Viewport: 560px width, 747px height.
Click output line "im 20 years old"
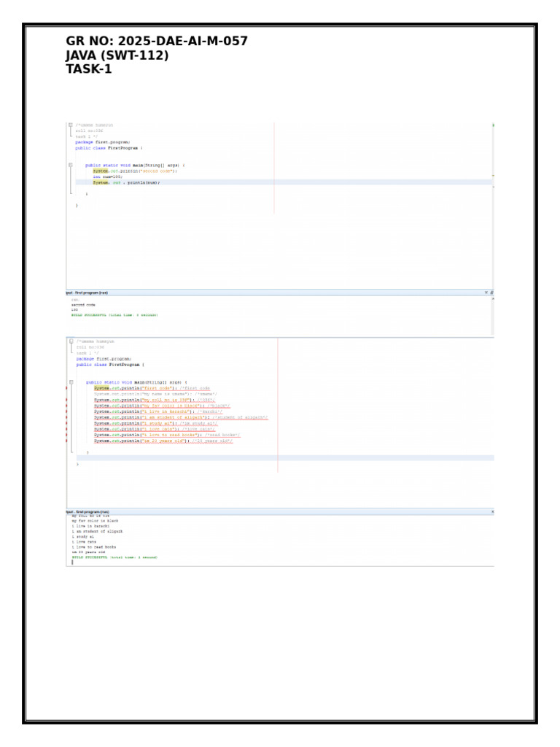click(x=88, y=552)
